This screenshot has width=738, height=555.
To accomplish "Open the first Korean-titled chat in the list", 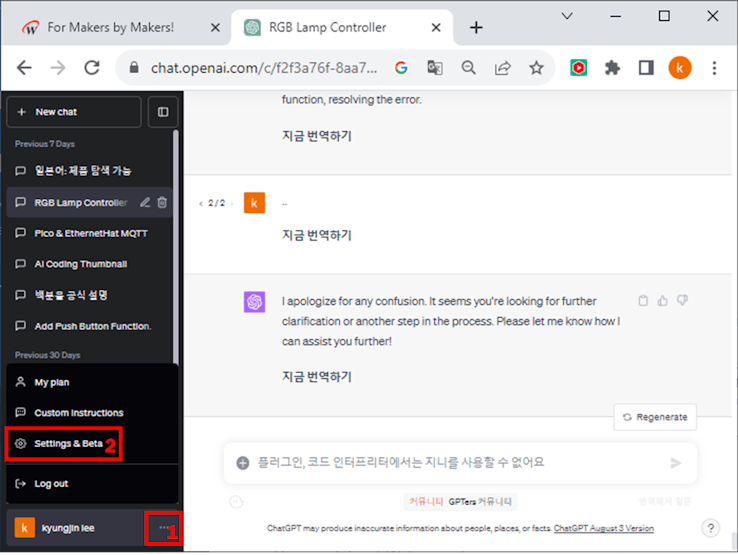I will 89,170.
